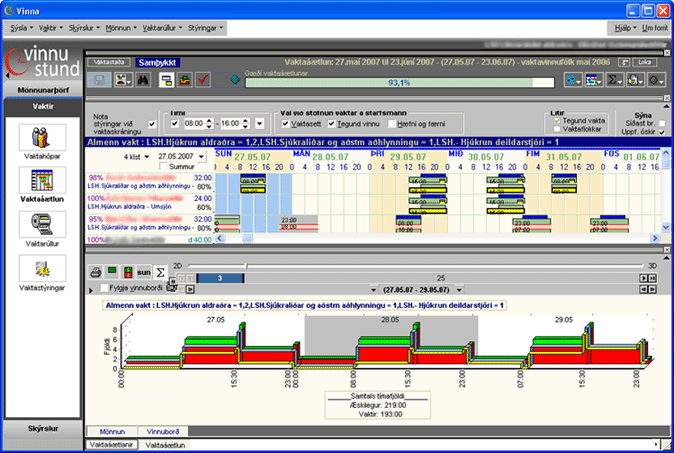Open the Vaktastýringar settings icon

pyautogui.click(x=42, y=268)
